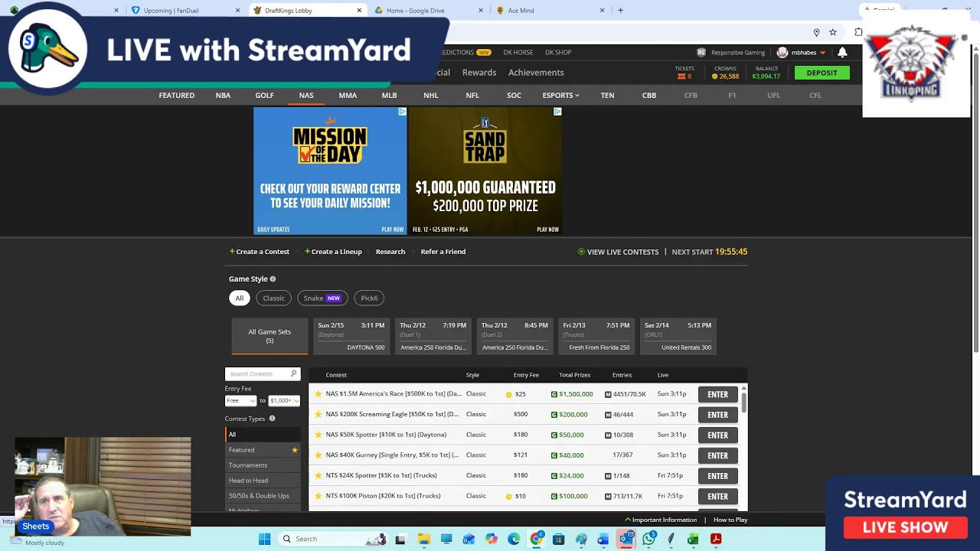Image resolution: width=980 pixels, height=551 pixels.
Task: Click the Search Contests input field
Action: click(x=262, y=373)
